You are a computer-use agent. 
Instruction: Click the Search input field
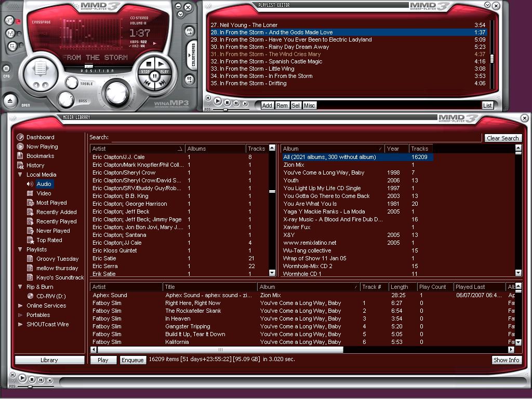(296, 137)
